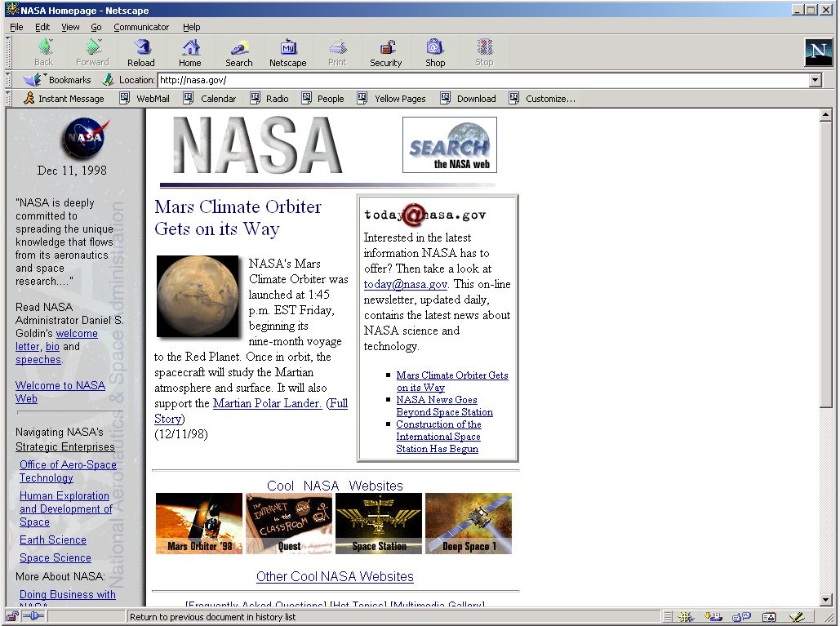The width and height of the screenshot is (840, 626).
Task: Click the NASA meatball logo
Action: pyautogui.click(x=85, y=138)
